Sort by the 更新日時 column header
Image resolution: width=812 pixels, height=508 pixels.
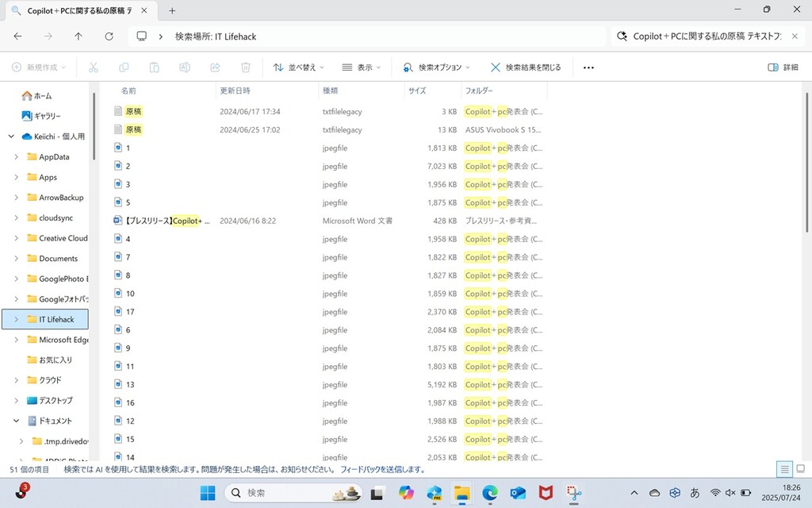click(x=235, y=90)
